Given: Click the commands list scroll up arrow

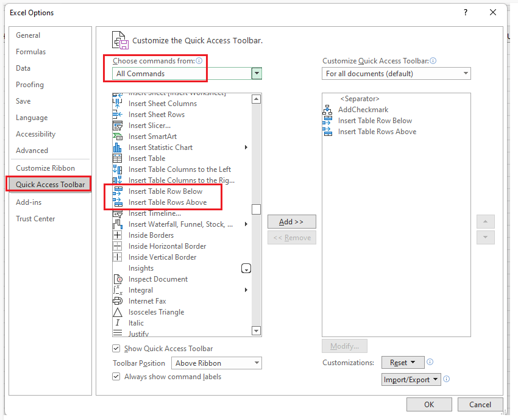Looking at the screenshot, I should tap(257, 99).
